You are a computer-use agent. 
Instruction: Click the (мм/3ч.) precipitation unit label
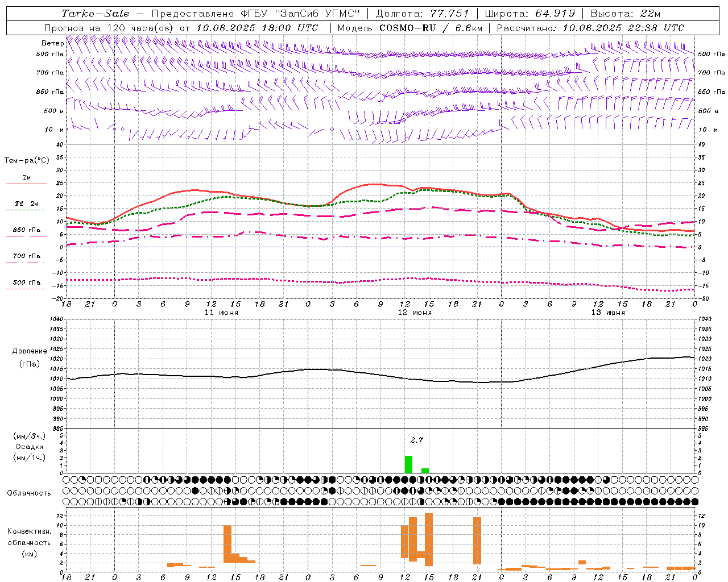pyautogui.click(x=30, y=436)
